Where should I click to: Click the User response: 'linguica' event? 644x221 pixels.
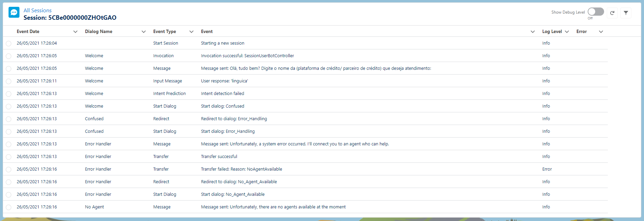225,81
